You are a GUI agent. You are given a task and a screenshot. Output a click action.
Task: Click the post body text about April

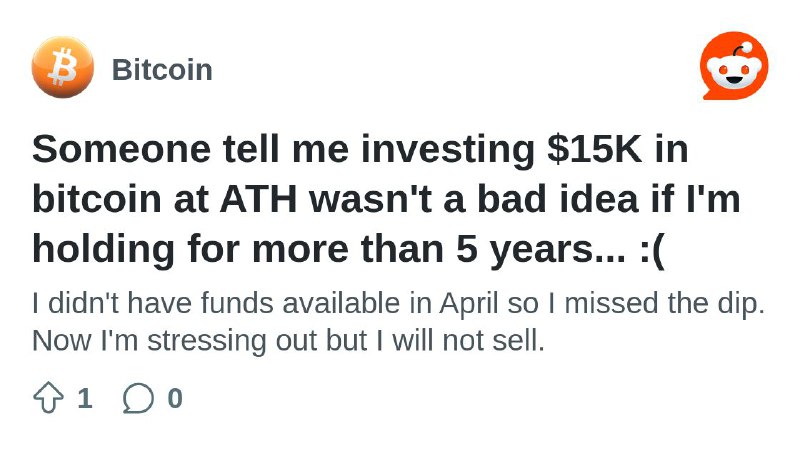click(398, 321)
